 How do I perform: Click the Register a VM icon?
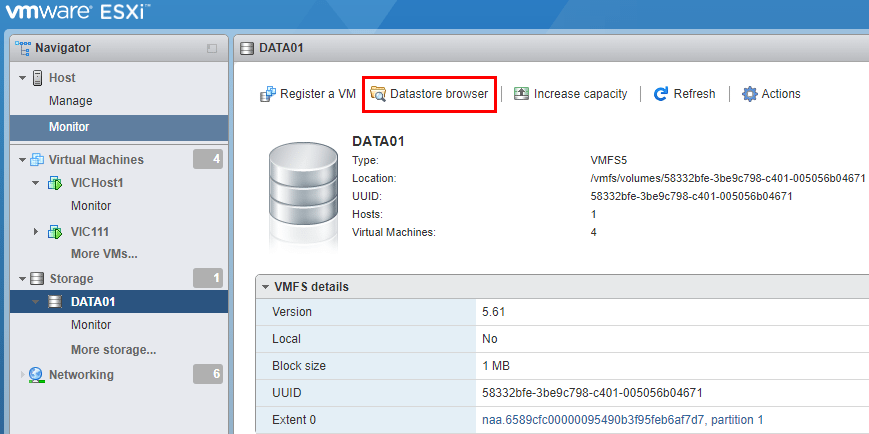pos(268,94)
